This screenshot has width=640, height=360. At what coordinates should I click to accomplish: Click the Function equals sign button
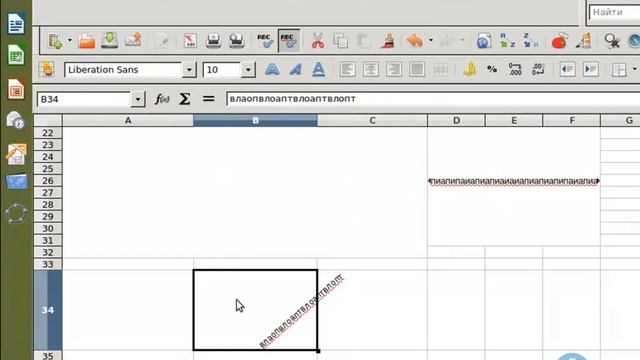click(209, 99)
